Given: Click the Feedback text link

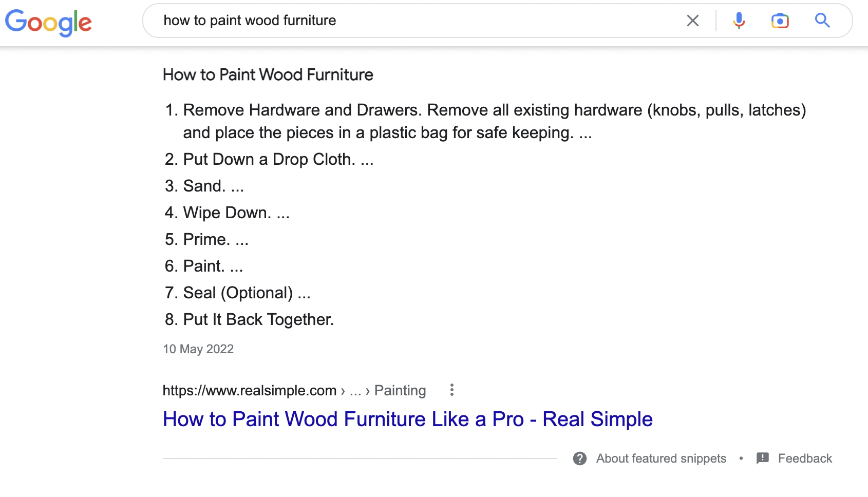Looking at the screenshot, I should coord(805,458).
